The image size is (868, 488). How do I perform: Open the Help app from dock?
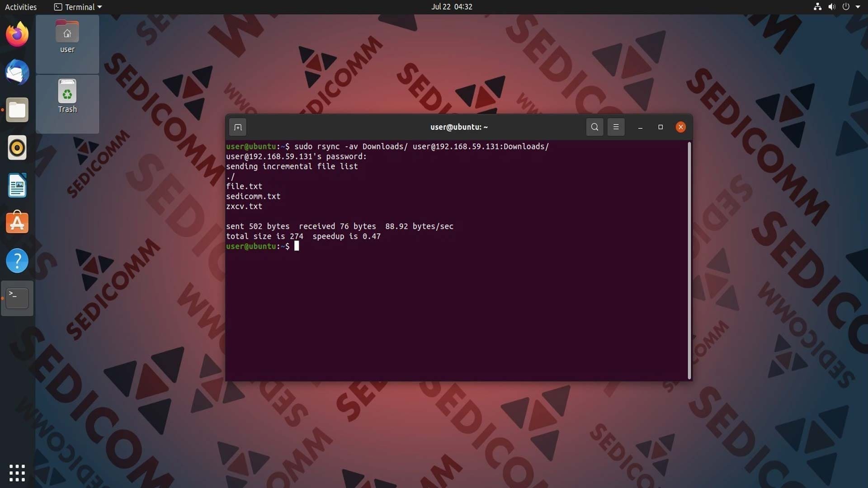pos(17,261)
